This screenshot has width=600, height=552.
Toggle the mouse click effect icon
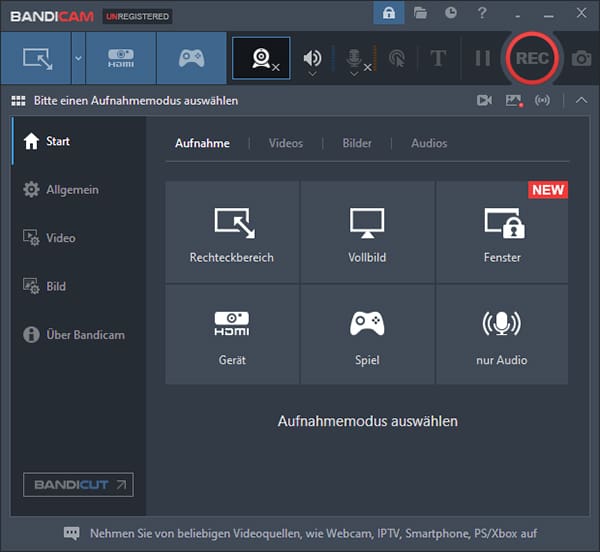396,59
